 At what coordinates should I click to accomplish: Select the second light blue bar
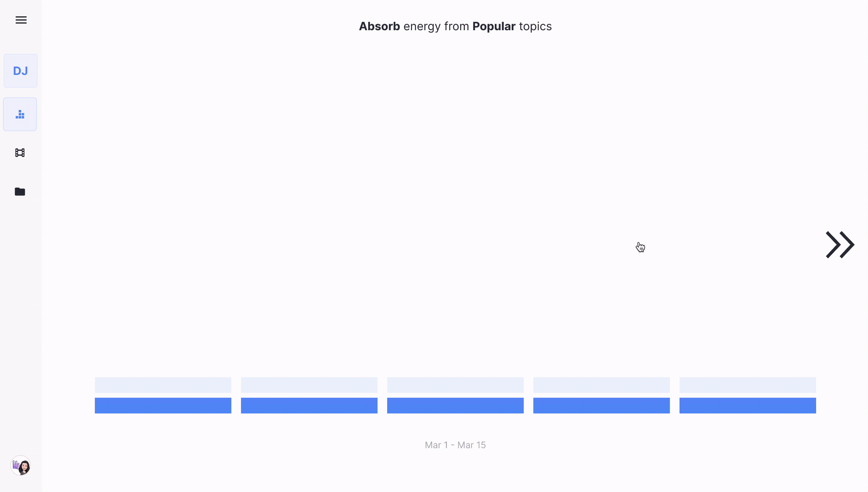[309, 385]
